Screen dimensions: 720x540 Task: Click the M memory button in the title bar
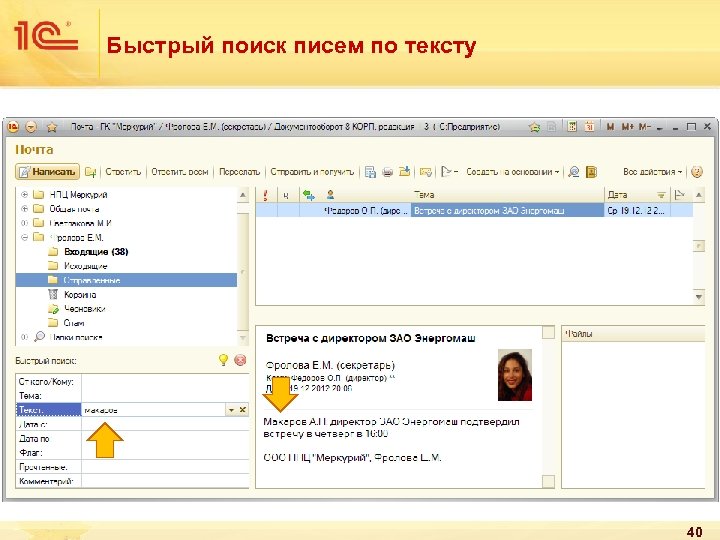click(611, 126)
